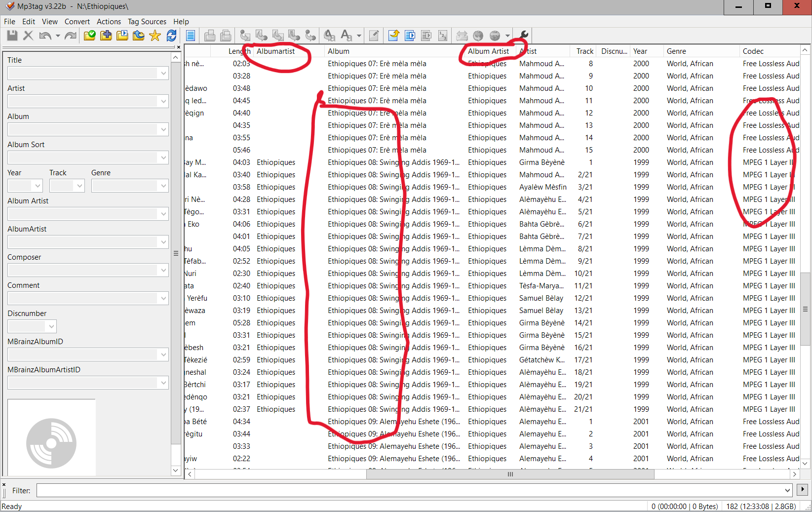Viewport: 812px width, 512px height.
Task: Sort by the Albumartist column header
Action: click(x=289, y=51)
